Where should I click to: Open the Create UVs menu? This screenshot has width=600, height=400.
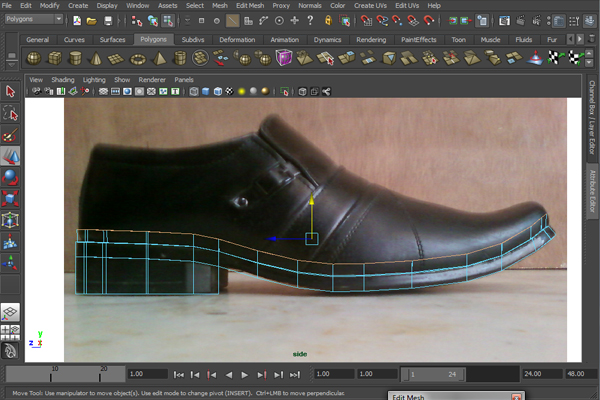tap(370, 5)
